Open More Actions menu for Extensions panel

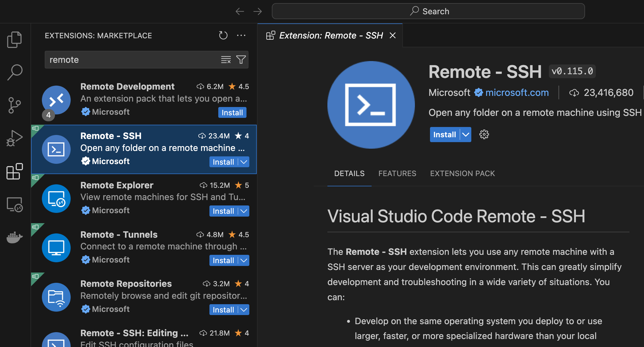tap(241, 35)
